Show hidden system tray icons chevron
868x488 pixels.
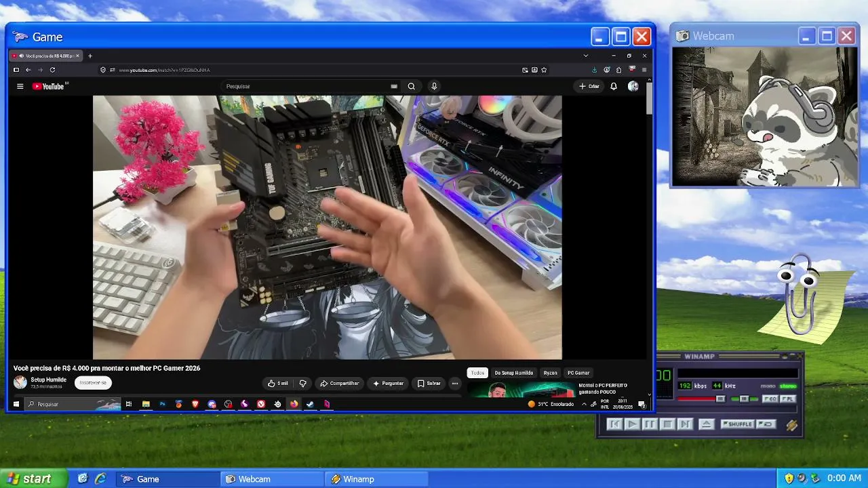pyautogui.click(x=584, y=404)
